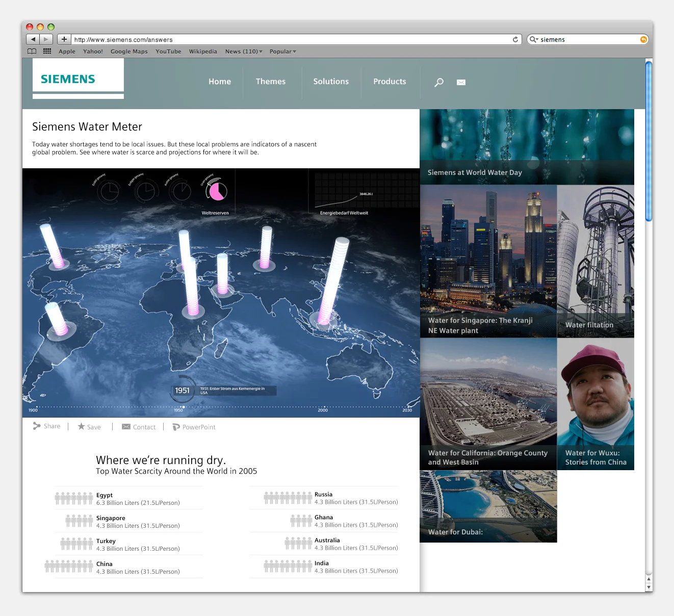This screenshot has height=616, width=674.
Task: Open Water for Wuxu Stories from China tile
Action: click(595, 404)
